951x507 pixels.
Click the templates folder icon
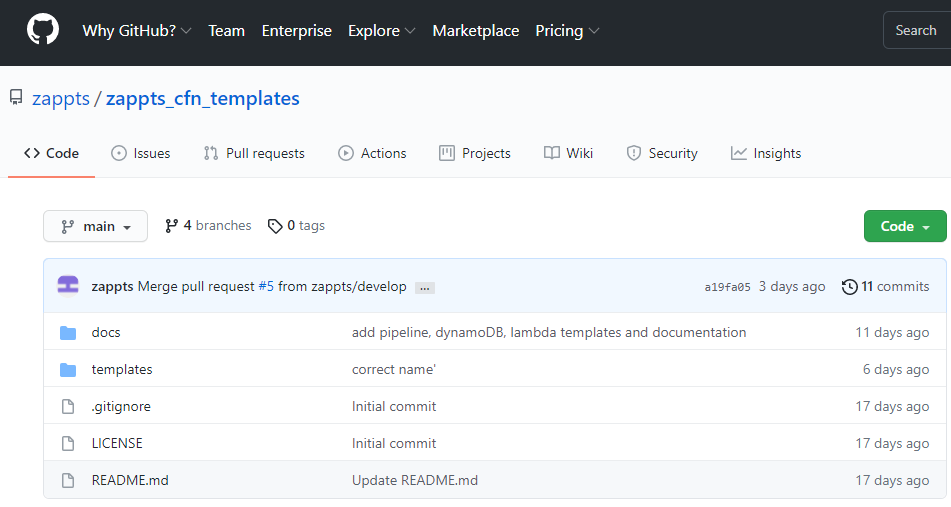(68, 369)
